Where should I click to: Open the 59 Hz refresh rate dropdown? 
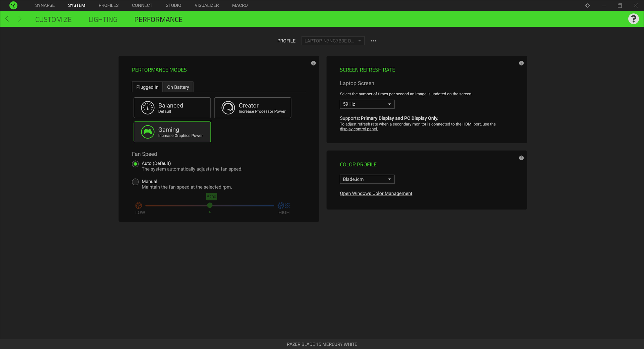(x=367, y=104)
